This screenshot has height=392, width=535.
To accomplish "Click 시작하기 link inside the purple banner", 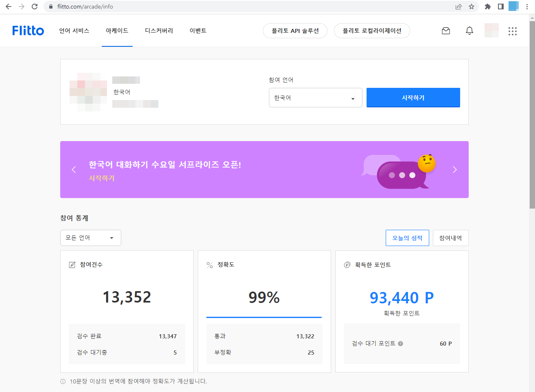I will [101, 178].
